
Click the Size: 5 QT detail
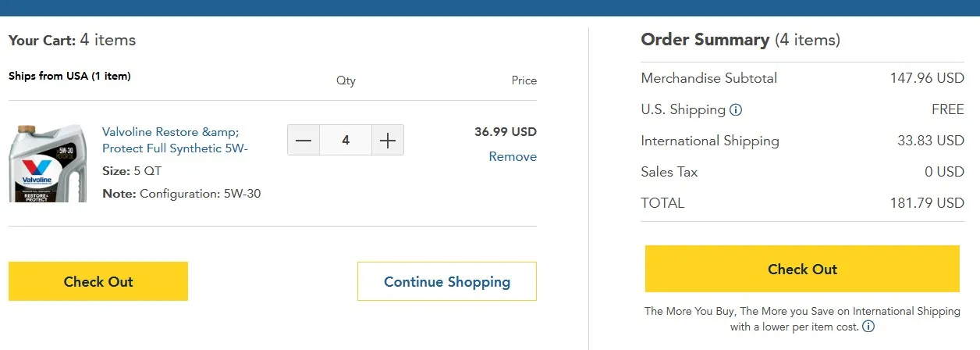[x=132, y=170]
